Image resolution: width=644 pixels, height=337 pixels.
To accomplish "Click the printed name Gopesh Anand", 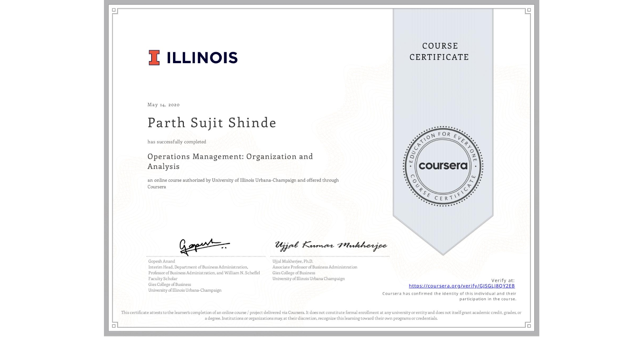I will pyautogui.click(x=162, y=261).
